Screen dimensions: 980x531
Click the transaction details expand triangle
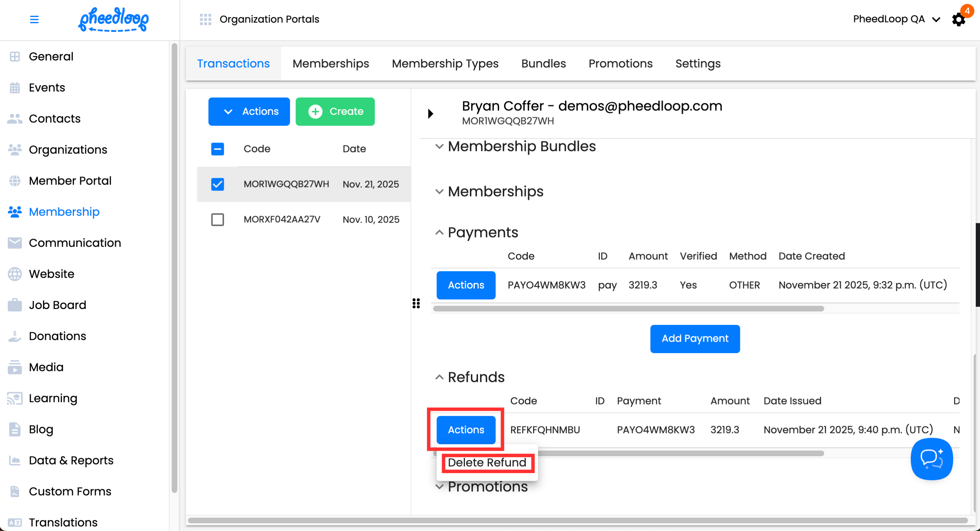click(x=430, y=113)
